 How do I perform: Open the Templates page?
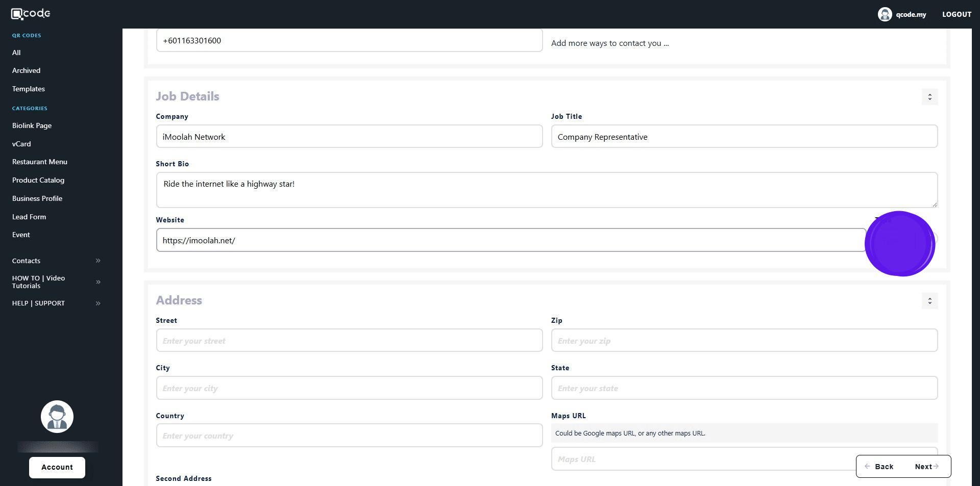tap(29, 89)
